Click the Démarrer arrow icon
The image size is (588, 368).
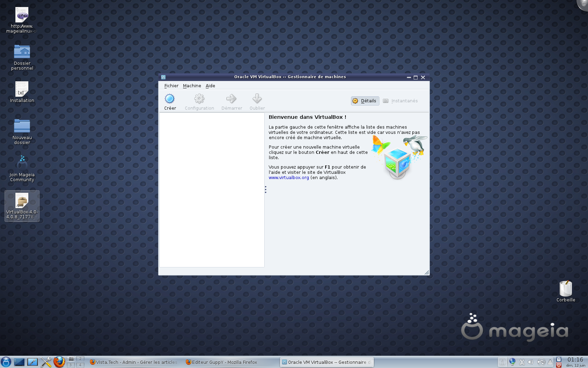point(231,102)
